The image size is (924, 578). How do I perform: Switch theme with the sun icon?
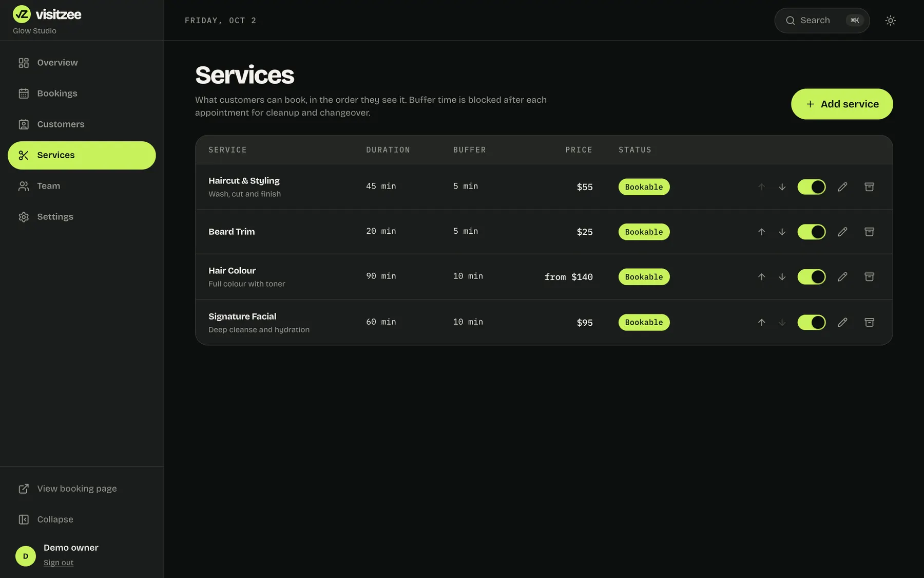tap(891, 21)
